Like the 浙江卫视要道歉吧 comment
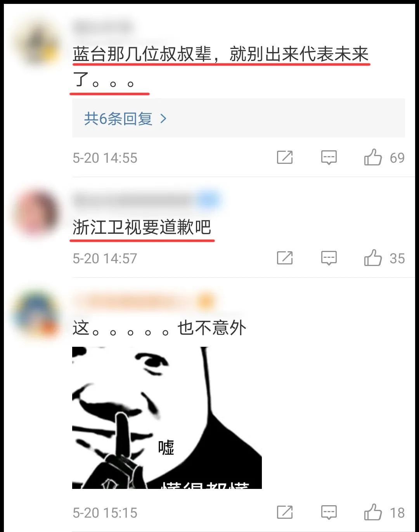This screenshot has height=532, width=419. pos(373,258)
